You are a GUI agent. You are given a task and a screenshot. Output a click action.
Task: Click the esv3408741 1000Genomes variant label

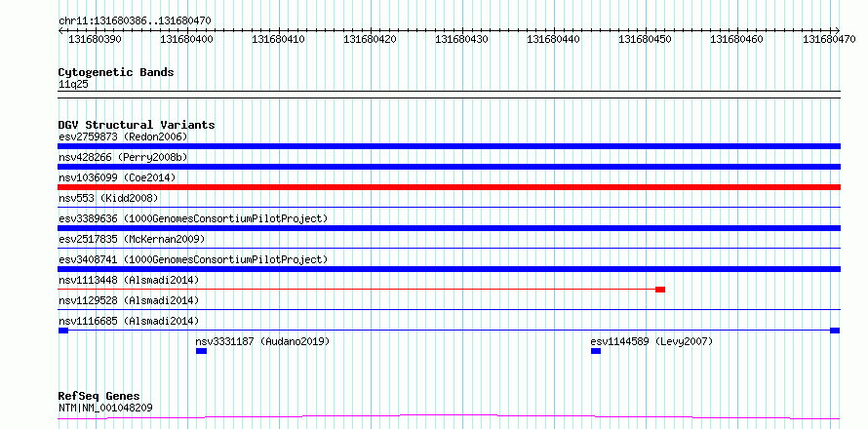[193, 259]
